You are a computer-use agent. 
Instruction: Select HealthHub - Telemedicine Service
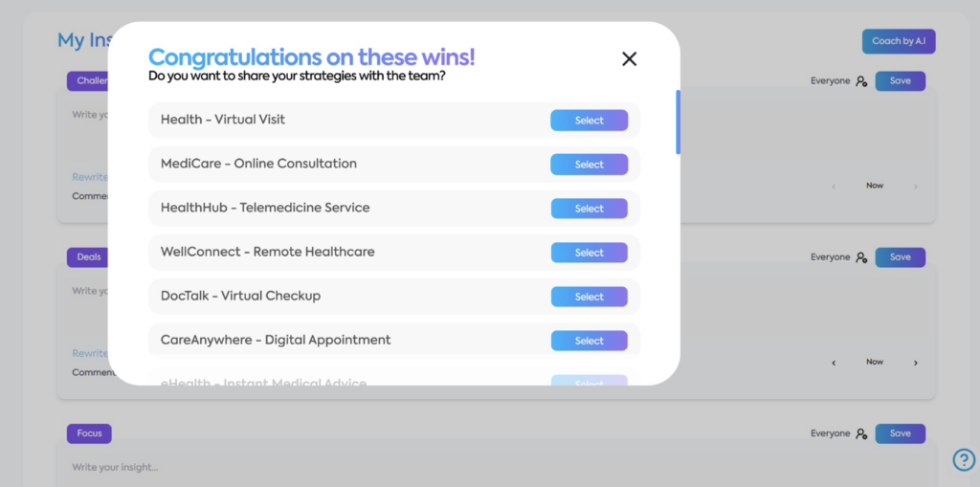589,209
